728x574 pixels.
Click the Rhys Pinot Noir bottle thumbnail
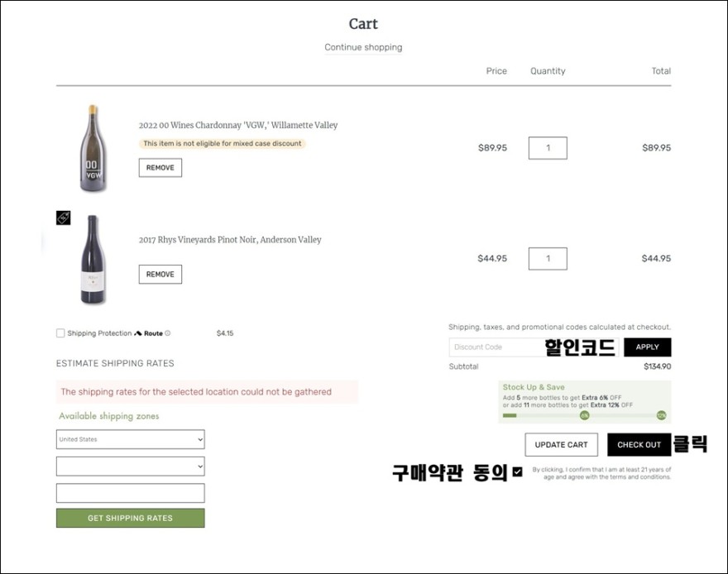click(93, 260)
